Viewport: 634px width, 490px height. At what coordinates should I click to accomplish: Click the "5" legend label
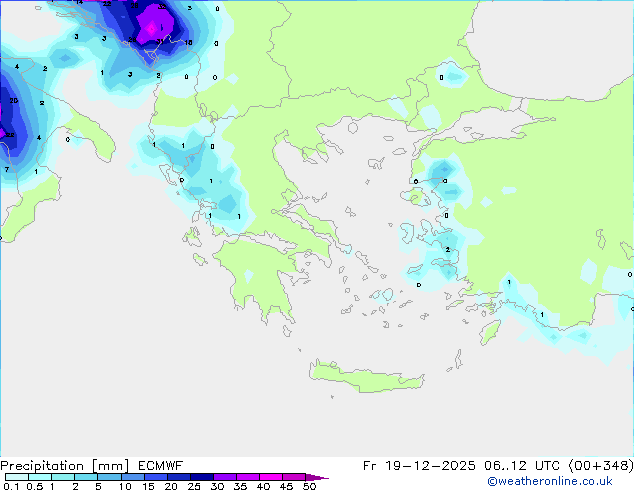pyautogui.click(x=98, y=486)
